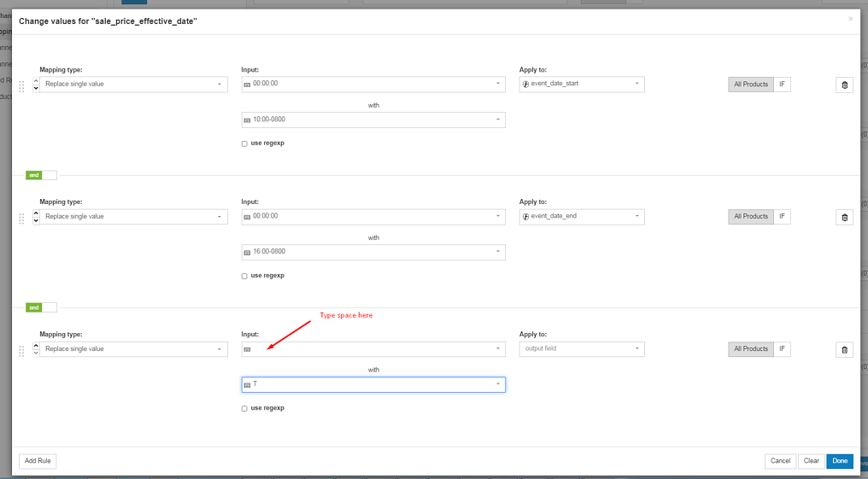This screenshot has height=479, width=868.
Task: Click the drag handle of the third rule
Action: [x=21, y=351]
